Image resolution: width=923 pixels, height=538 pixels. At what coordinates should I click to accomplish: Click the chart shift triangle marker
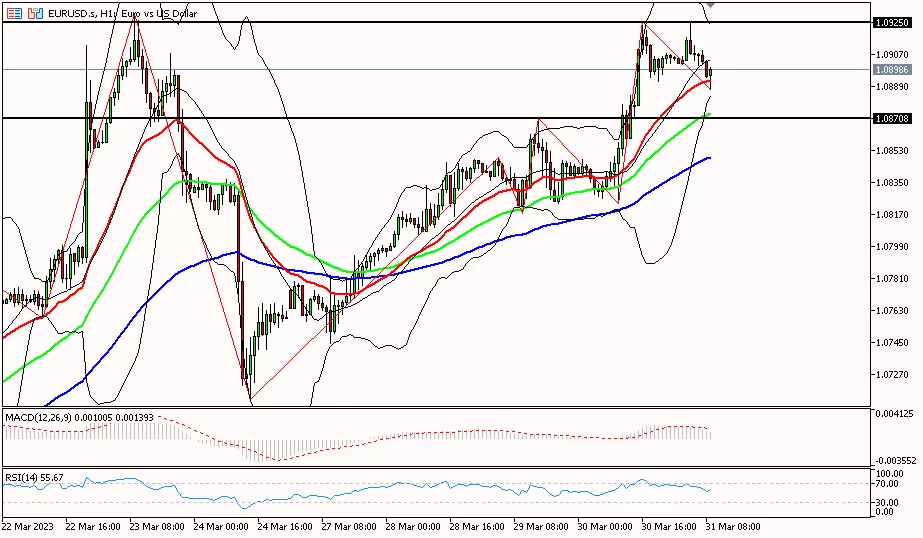click(710, 5)
